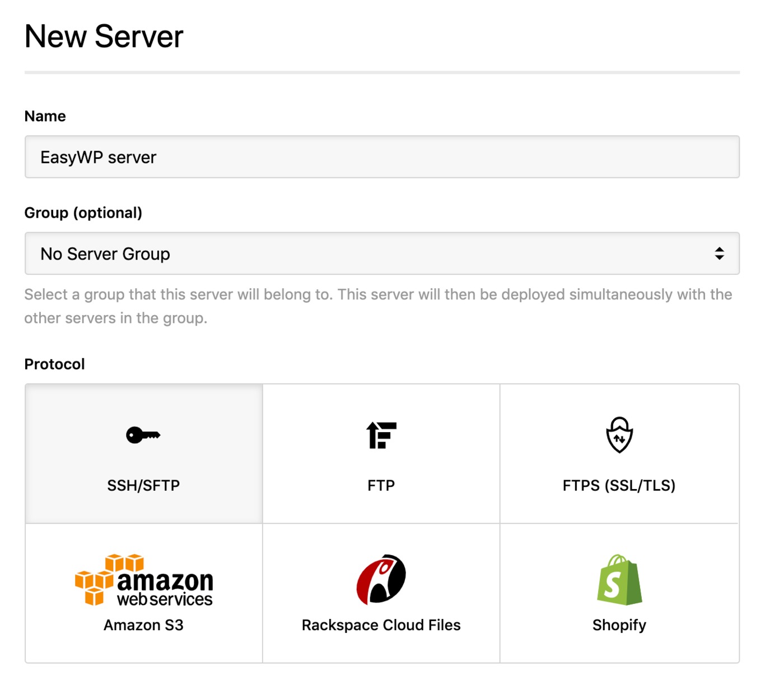The image size is (784, 685).
Task: Select the Amazon S3 web services logo
Action: 144,580
